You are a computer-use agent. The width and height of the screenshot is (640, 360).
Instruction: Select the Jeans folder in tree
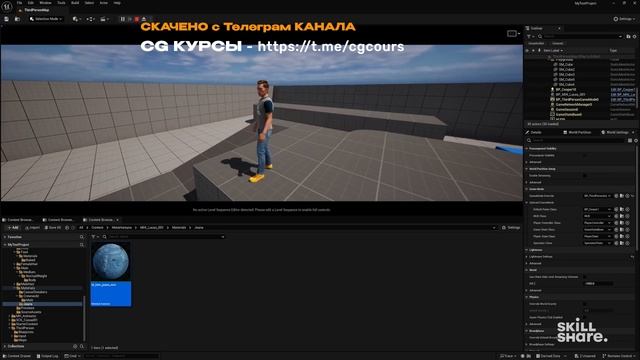coord(28,304)
